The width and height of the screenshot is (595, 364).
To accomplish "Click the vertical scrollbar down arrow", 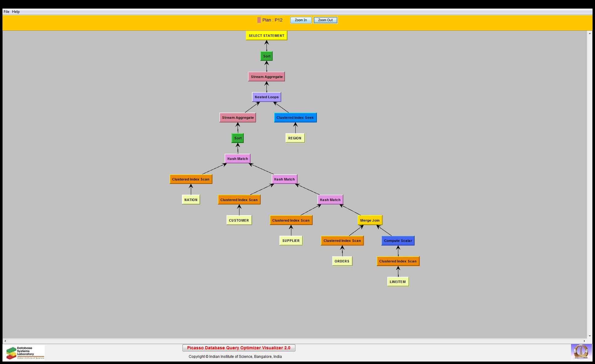I will tap(589, 336).
